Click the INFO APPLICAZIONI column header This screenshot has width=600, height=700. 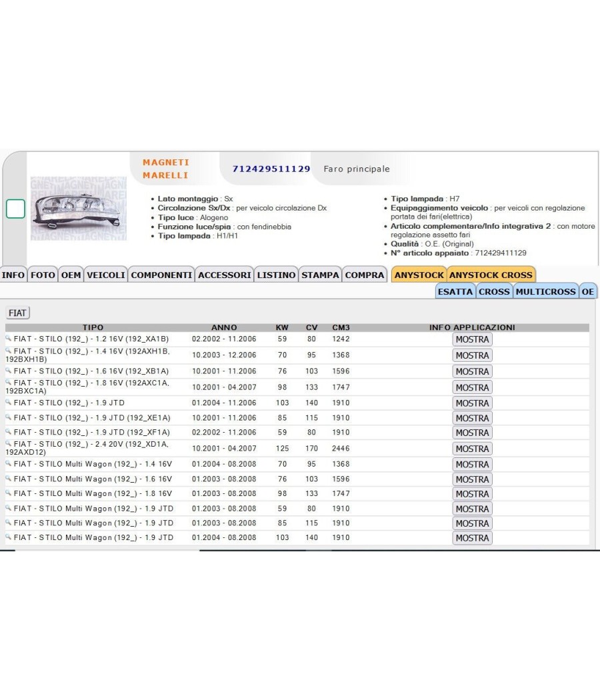point(472,327)
